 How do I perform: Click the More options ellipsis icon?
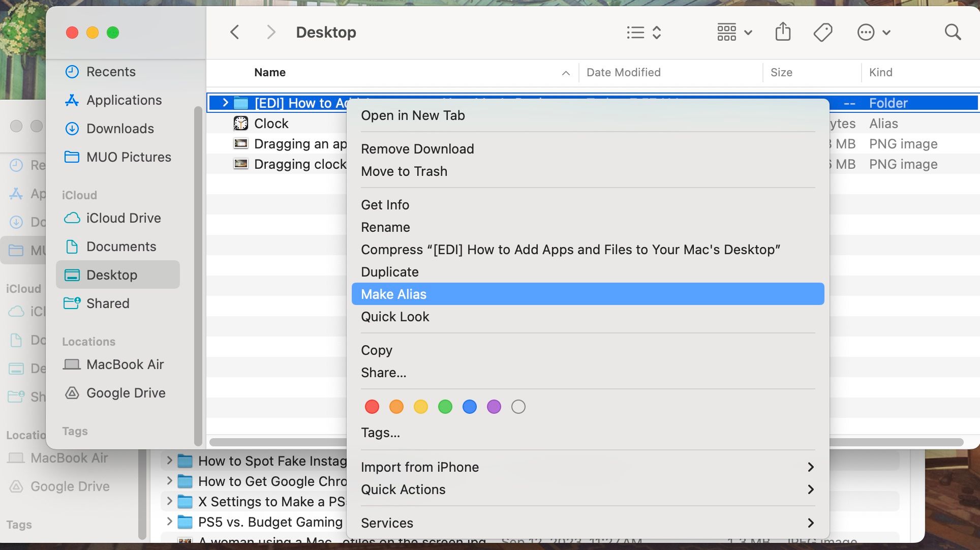pos(866,32)
